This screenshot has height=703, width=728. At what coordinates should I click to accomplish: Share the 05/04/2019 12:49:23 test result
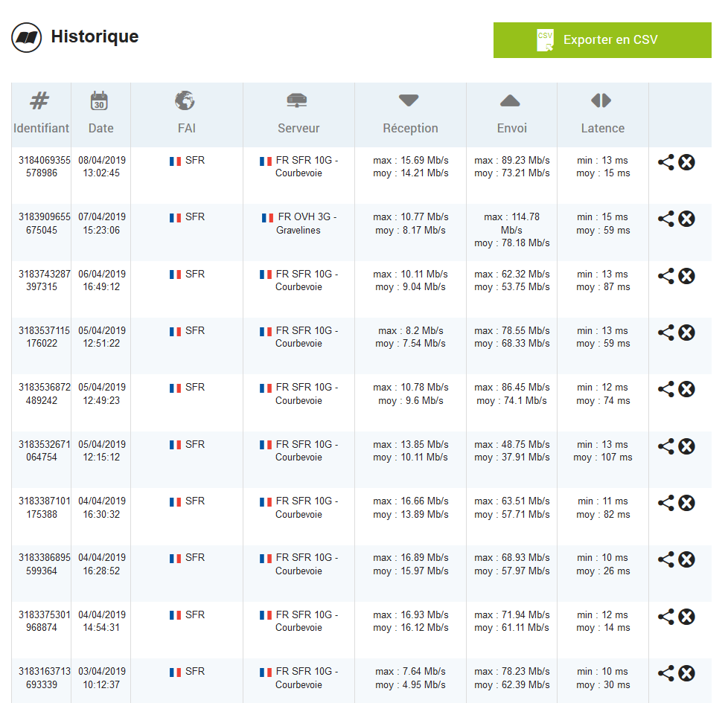666,389
